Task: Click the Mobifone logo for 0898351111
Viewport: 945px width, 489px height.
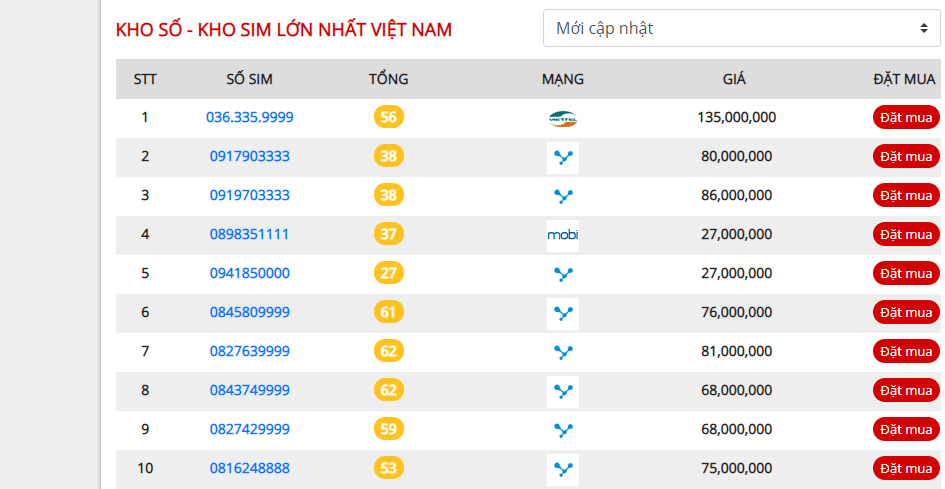Action: tap(563, 235)
